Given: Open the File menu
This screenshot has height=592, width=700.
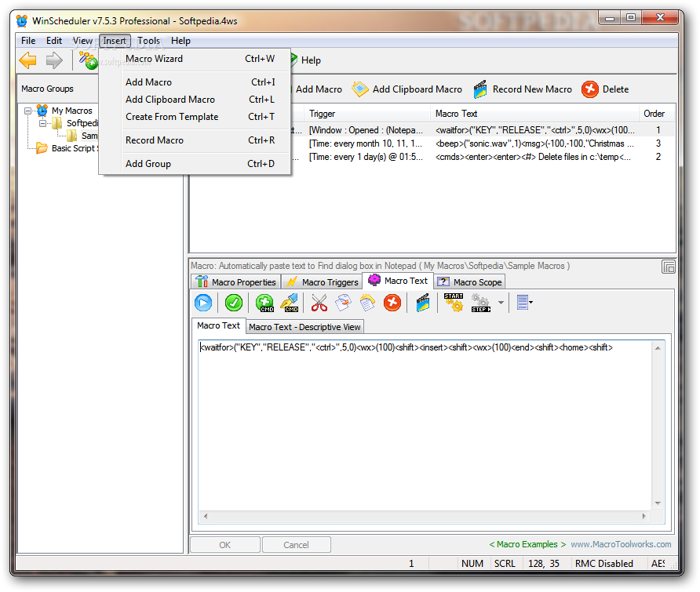Looking at the screenshot, I should point(28,41).
